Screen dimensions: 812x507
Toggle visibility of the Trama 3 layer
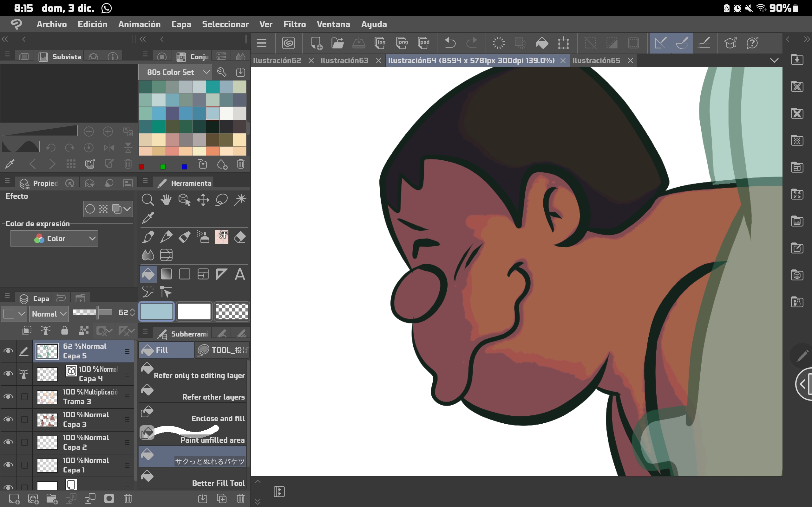[x=8, y=397]
